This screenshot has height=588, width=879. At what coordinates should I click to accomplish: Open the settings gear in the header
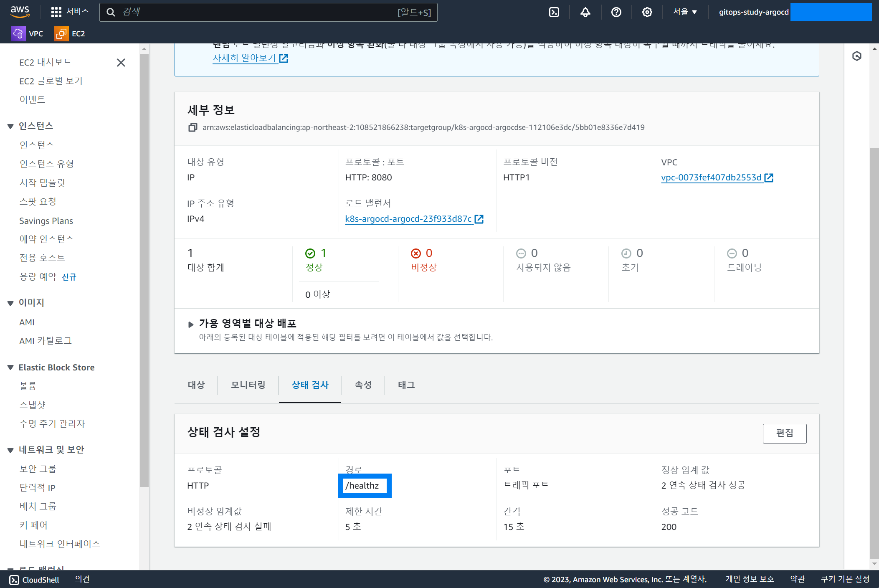(647, 12)
